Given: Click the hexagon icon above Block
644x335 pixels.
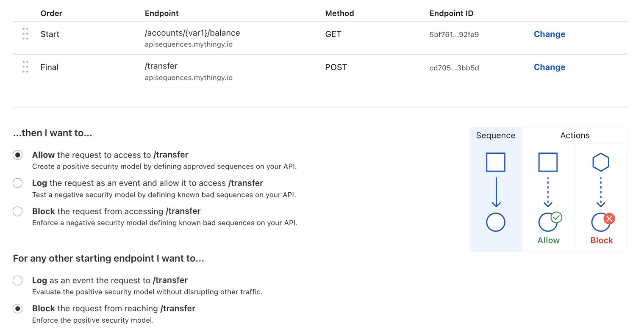Looking at the screenshot, I should [x=600, y=162].
